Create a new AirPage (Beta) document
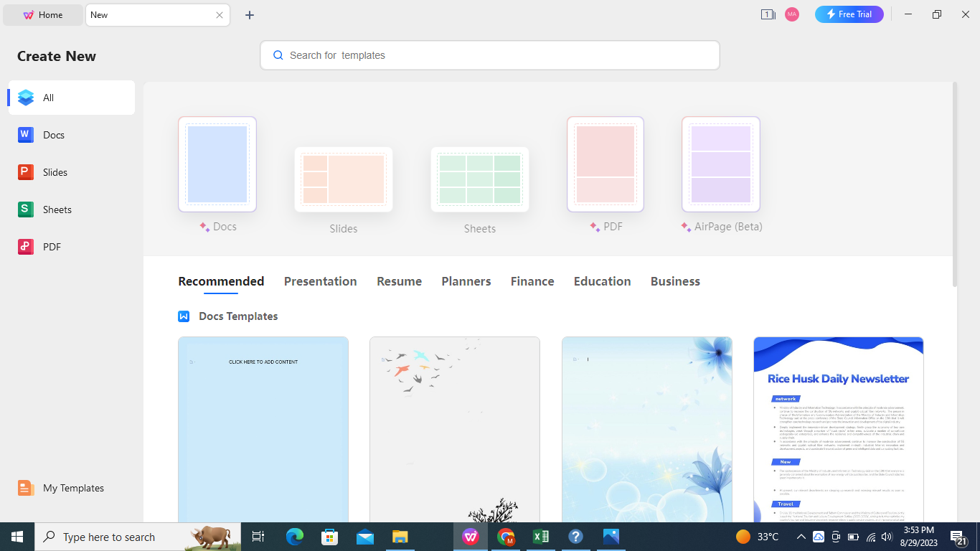980x551 pixels. coord(720,164)
